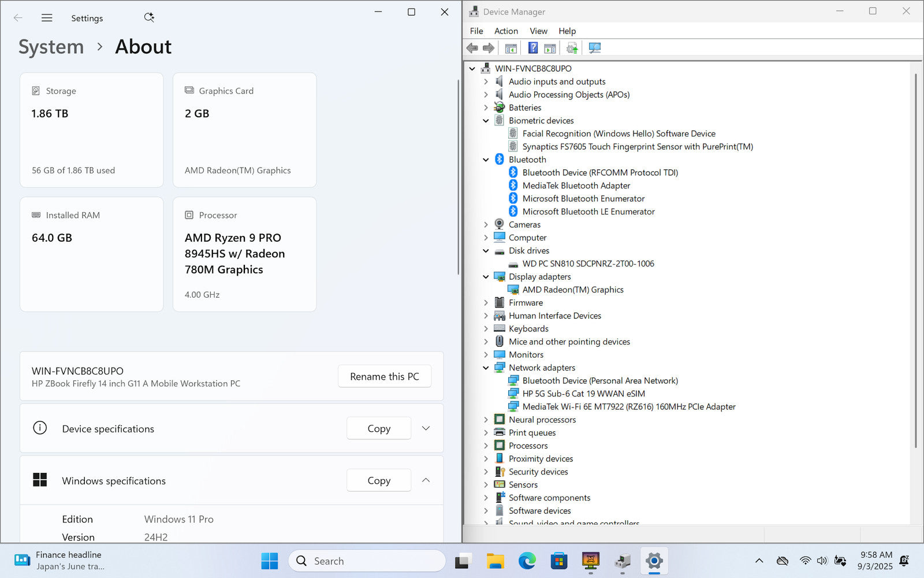Viewport: 924px width, 578px height.
Task: Switch to Device Manager via its taskbar icon
Action: (623, 561)
